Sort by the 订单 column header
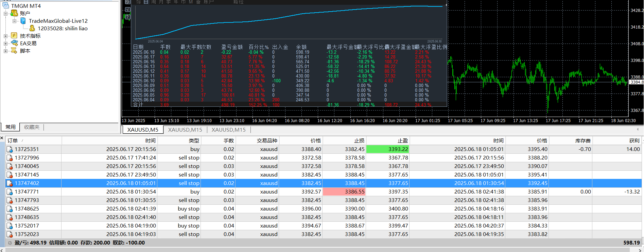This screenshot has height=252, width=644. 34,140
